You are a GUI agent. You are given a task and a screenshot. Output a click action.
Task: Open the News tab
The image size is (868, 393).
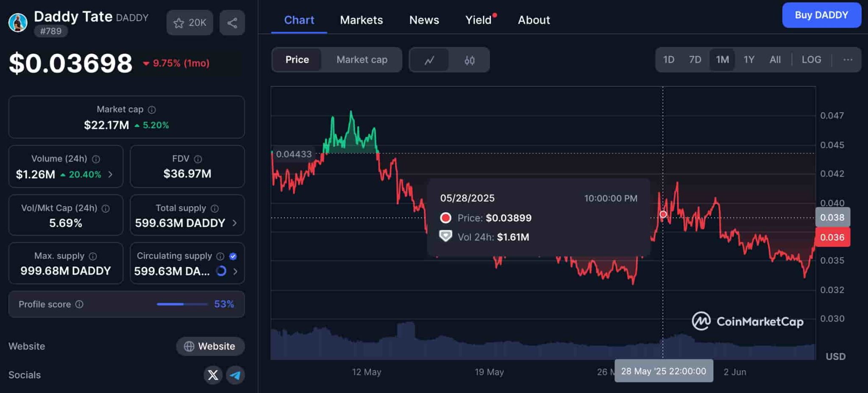point(424,20)
